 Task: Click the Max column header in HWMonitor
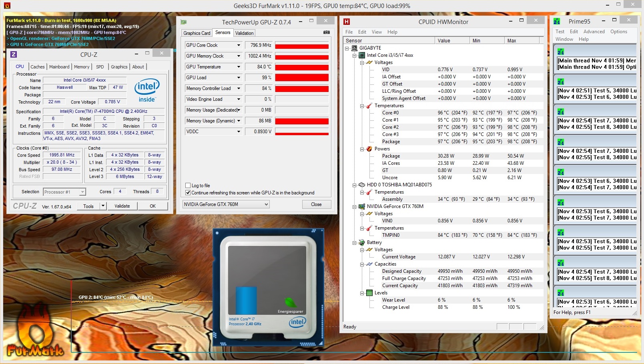click(x=522, y=40)
